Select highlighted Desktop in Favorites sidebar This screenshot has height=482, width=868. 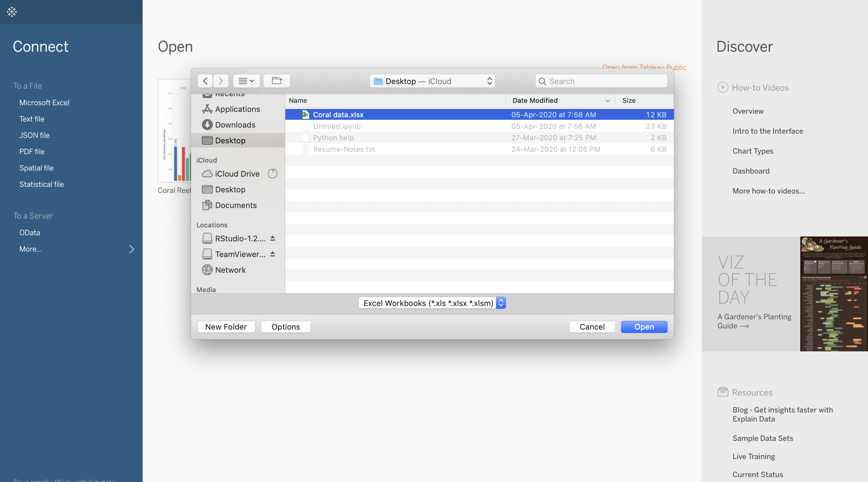tap(238, 141)
